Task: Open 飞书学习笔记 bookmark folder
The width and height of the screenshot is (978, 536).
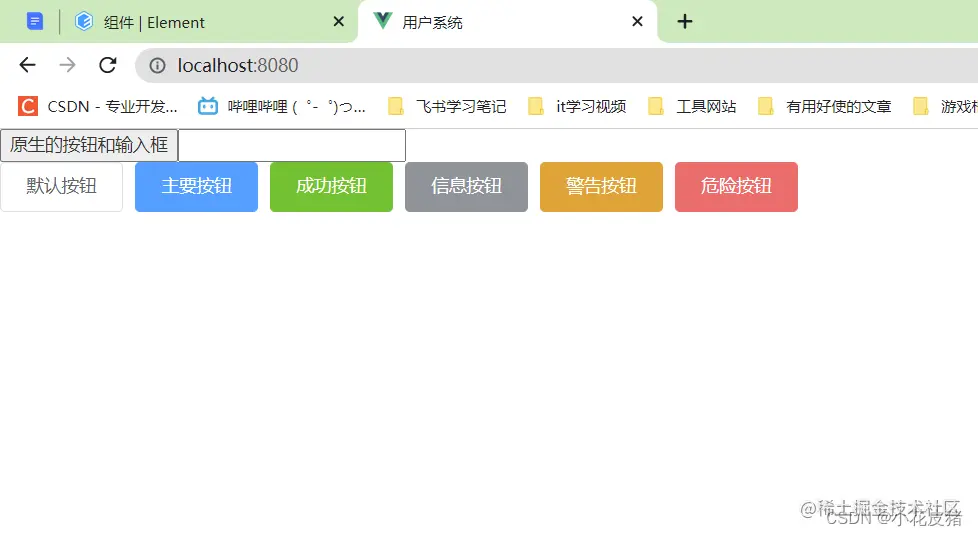Action: tap(447, 107)
